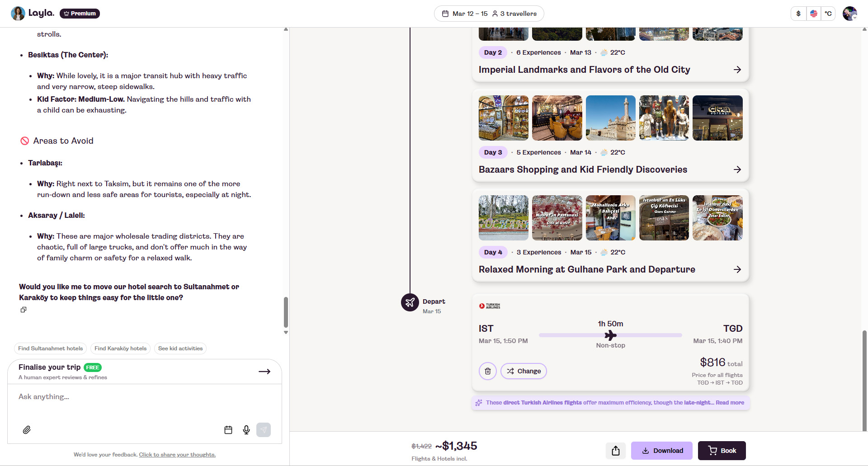Open the user profile avatar top right
Screen dimensions: 868x466
(849, 14)
